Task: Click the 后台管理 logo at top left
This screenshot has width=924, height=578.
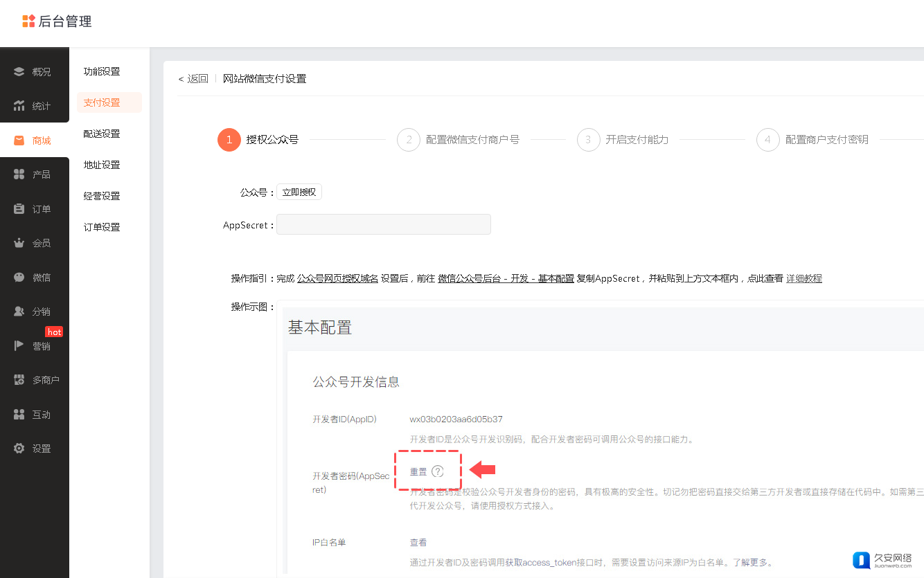Action: 57,21
